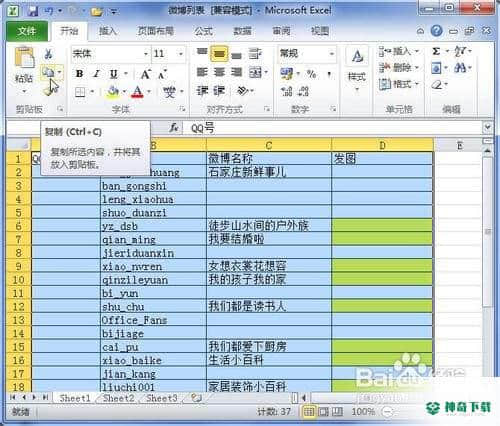Decrease indent of cell text
Image resolution: width=500 pixels, height=426 pixels.
[202, 91]
